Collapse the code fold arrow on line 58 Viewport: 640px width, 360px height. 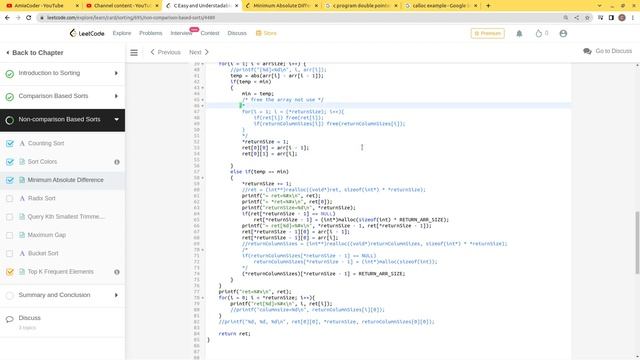202,178
